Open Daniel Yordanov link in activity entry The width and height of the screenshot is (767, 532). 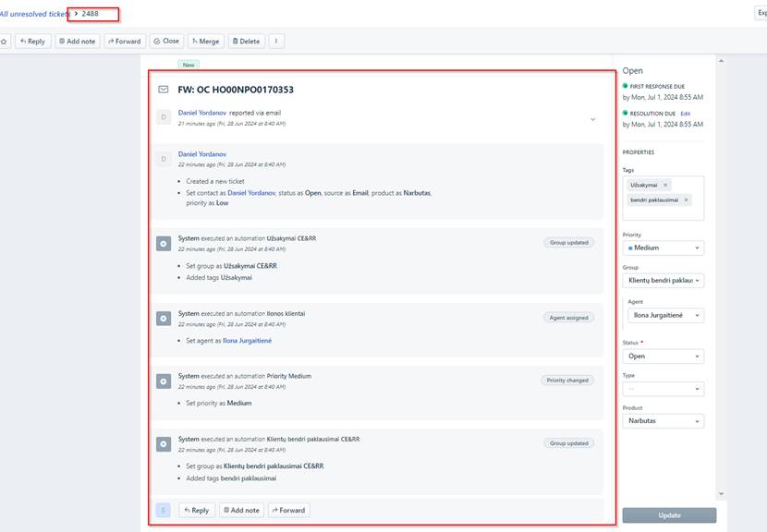pyautogui.click(x=202, y=154)
